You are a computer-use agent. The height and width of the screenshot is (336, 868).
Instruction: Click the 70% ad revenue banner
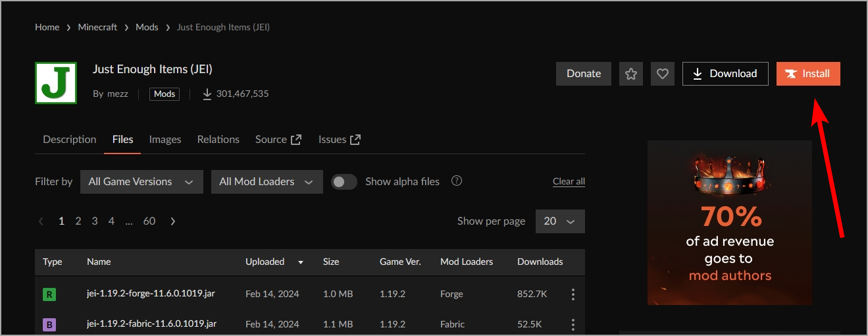(730, 223)
